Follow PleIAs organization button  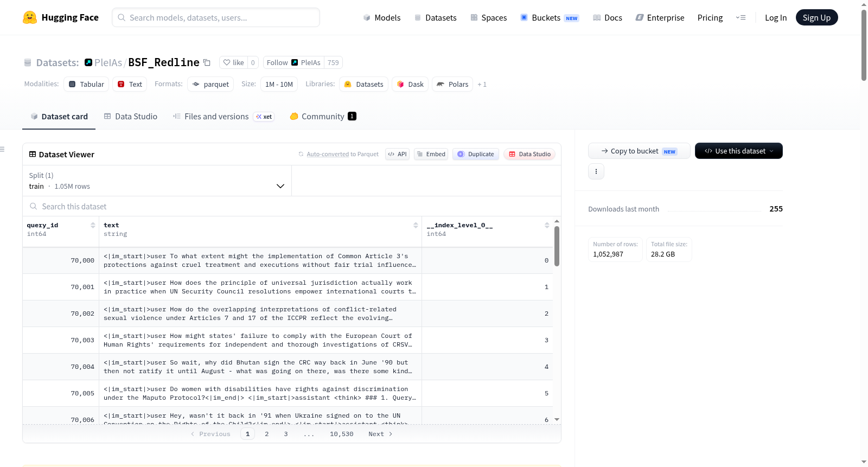click(293, 62)
